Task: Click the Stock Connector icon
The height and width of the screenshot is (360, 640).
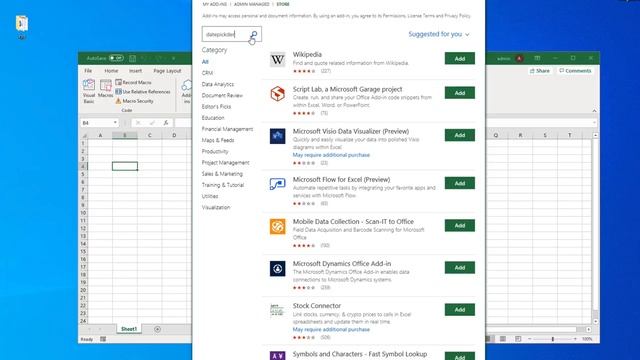Action: 278,311
